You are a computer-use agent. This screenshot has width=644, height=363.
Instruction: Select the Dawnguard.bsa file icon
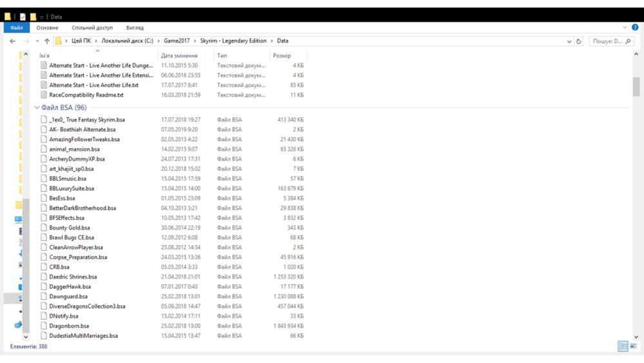(44, 297)
